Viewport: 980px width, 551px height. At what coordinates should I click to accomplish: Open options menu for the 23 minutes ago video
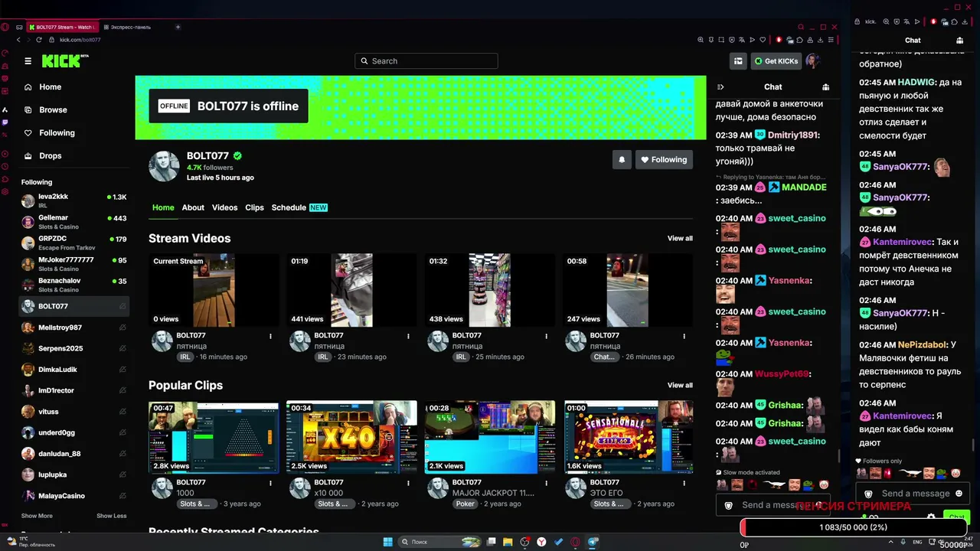[x=408, y=336]
